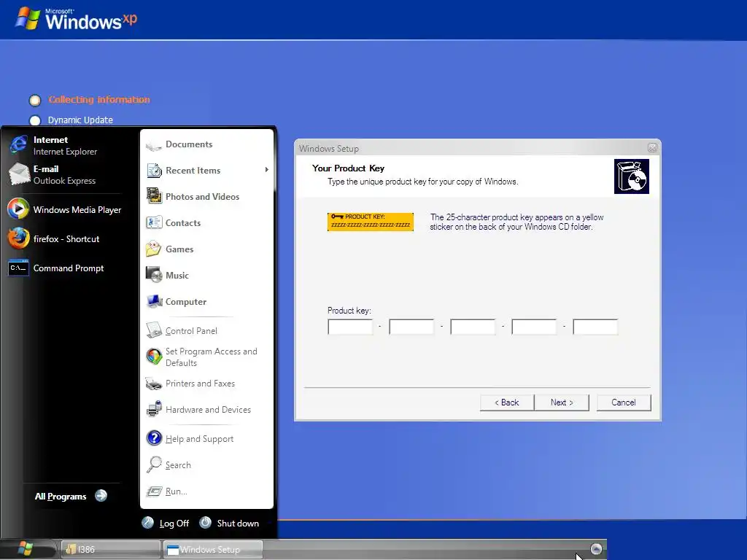This screenshot has height=560, width=747.
Task: Click "Hardware and Devices" label text
Action: coord(208,410)
